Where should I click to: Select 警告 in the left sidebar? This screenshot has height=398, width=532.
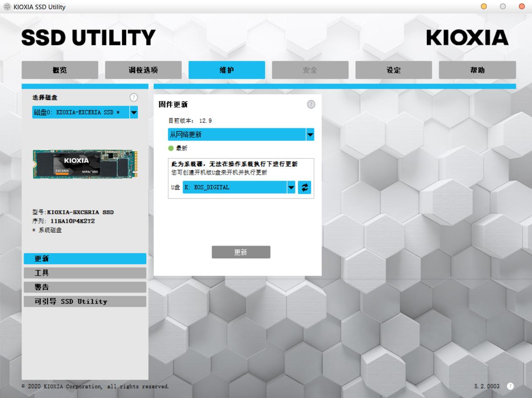point(85,287)
